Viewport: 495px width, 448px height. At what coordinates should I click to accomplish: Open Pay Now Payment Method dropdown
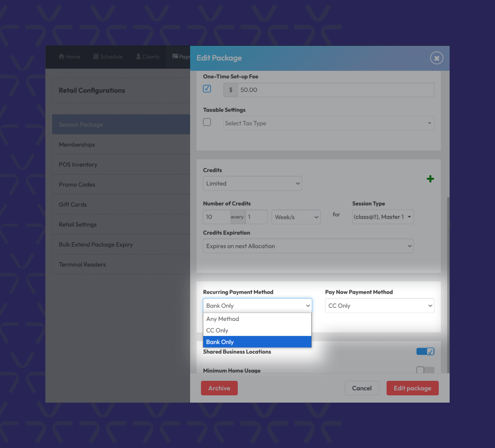coord(379,306)
